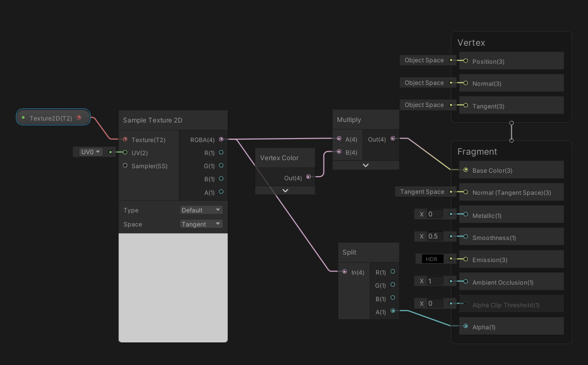The width and height of the screenshot is (588, 365).
Task: Click the Multiply B(4) input port
Action: pyautogui.click(x=339, y=152)
